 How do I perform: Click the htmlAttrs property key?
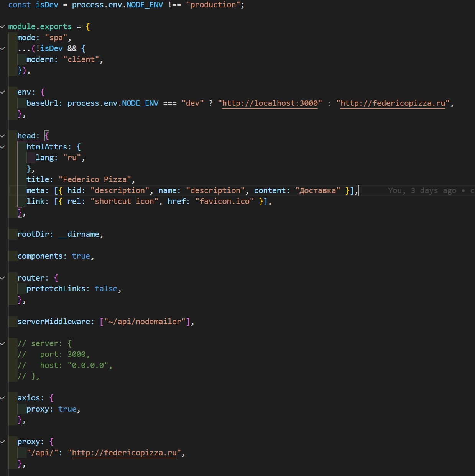47,147
